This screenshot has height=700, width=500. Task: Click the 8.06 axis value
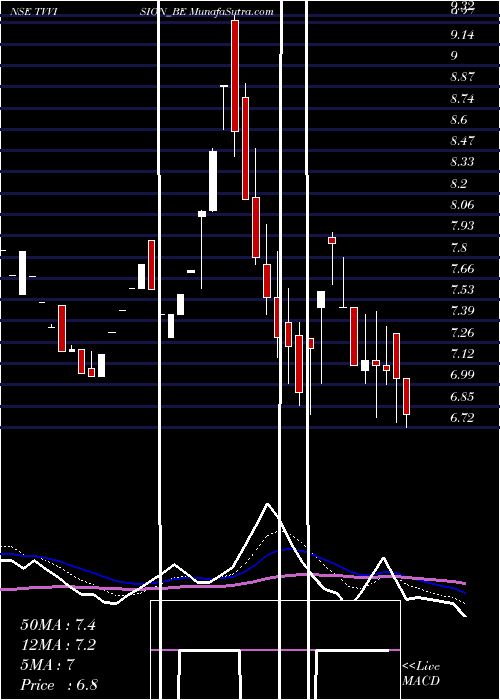[462, 204]
